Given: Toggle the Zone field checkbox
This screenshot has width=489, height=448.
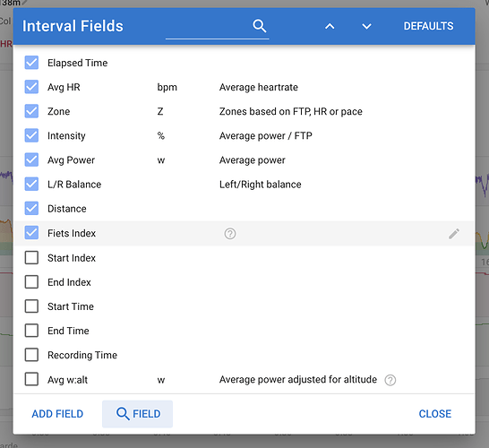Looking at the screenshot, I should coord(31,111).
